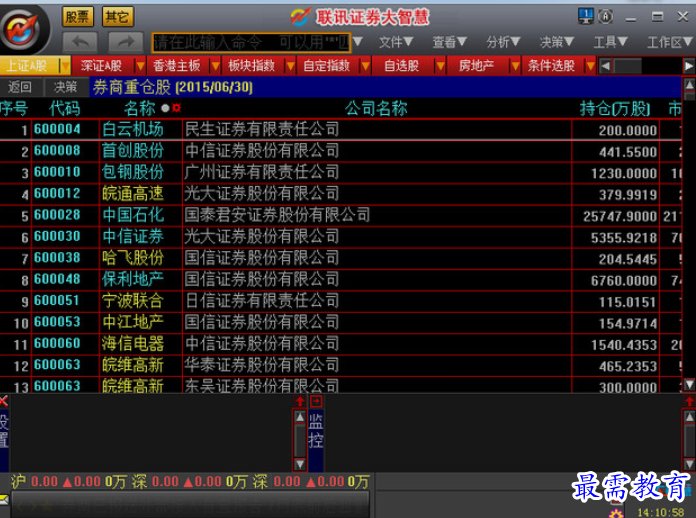Switch to the 上证A股 tab
The width and height of the screenshot is (696, 518).
[x=29, y=66]
